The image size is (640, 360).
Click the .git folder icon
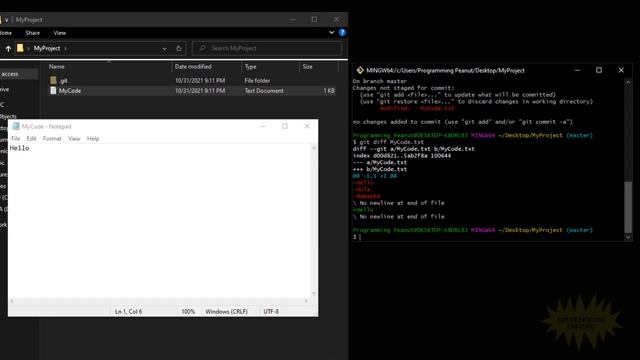click(53, 80)
